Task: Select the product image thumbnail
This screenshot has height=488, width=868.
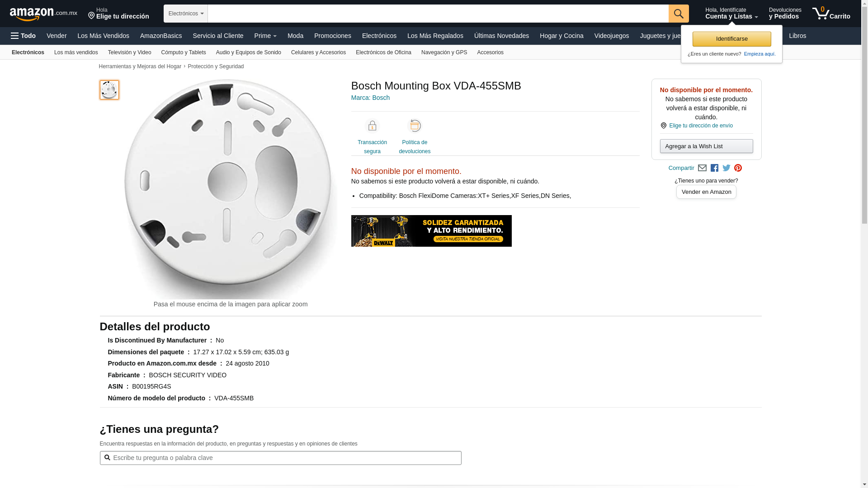Action: click(109, 90)
